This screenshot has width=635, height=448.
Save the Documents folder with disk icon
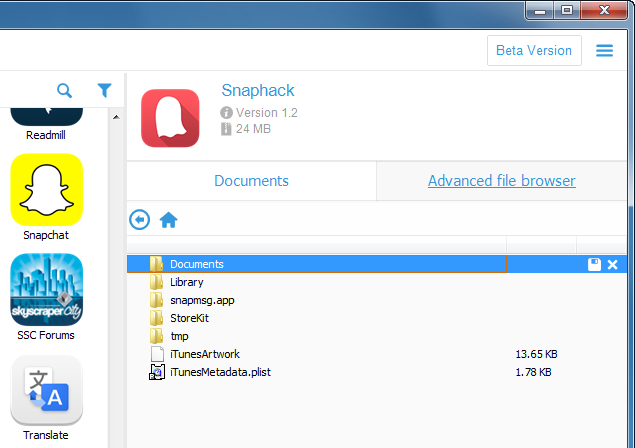[x=594, y=265]
